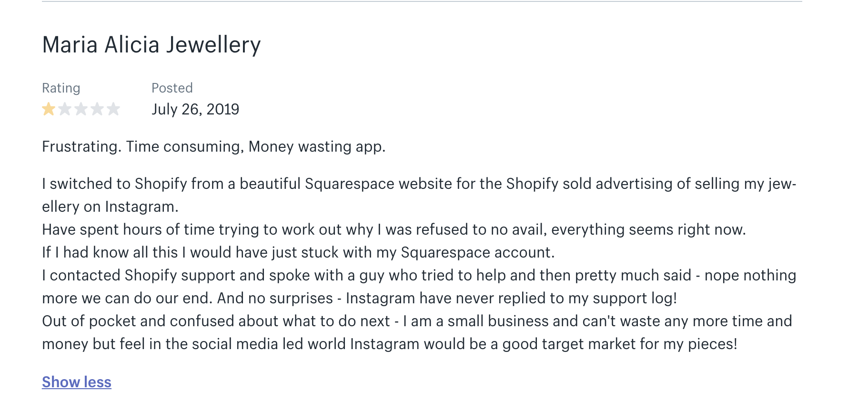Viewport: 868px width, 413px height.
Task: Click the 'Frustrating. Time consuming' headline sentence
Action: tap(214, 146)
